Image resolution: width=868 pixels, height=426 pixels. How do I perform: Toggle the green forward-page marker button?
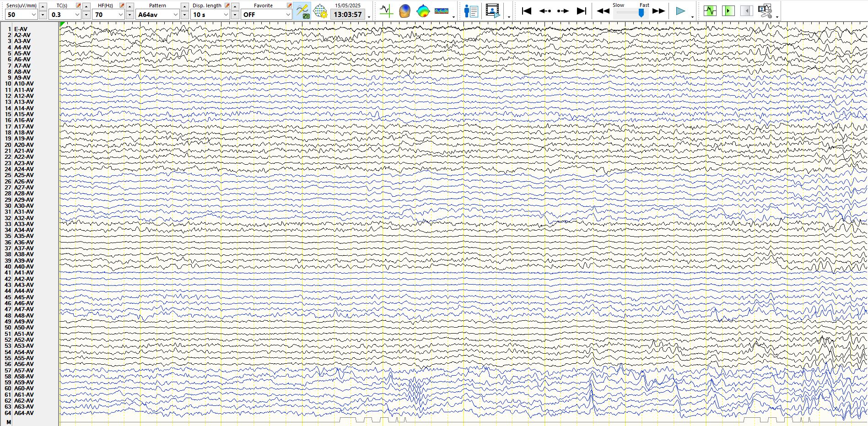(x=728, y=11)
